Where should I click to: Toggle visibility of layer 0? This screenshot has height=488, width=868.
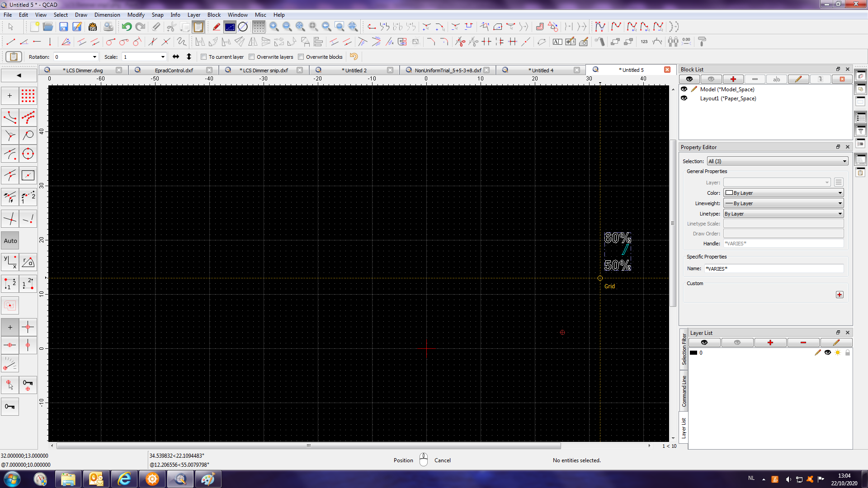click(827, 352)
